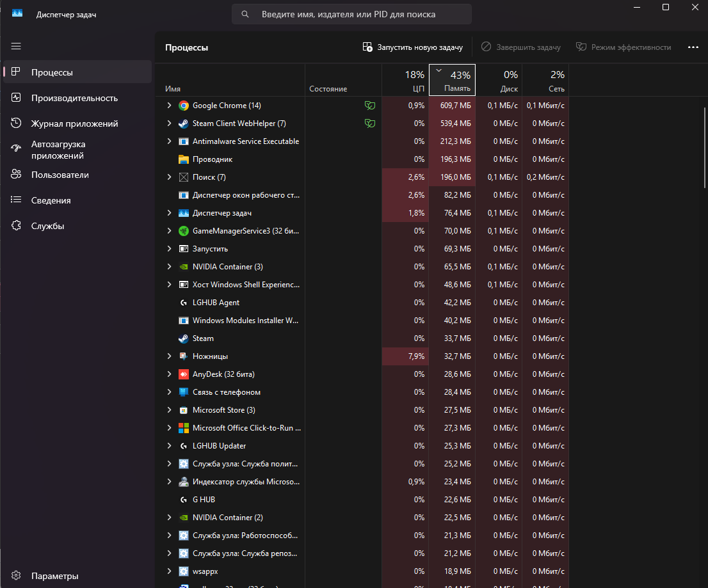The height and width of the screenshot is (588, 708).
Task: Expand the Microsoft Store (3) group
Action: (x=170, y=410)
